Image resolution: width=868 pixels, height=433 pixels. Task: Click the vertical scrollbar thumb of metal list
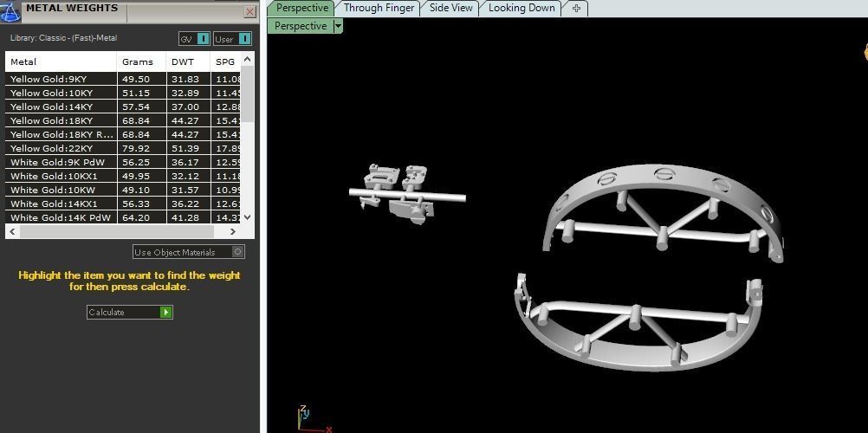[248, 94]
